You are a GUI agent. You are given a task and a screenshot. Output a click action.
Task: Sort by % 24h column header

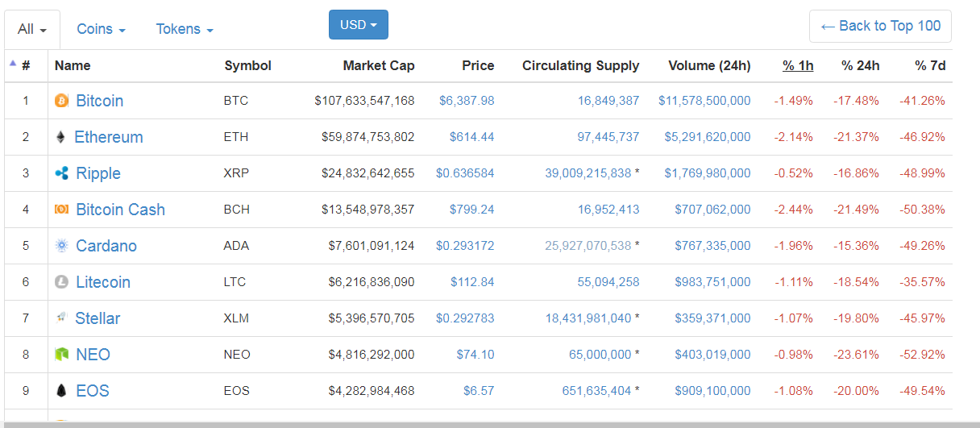[860, 66]
